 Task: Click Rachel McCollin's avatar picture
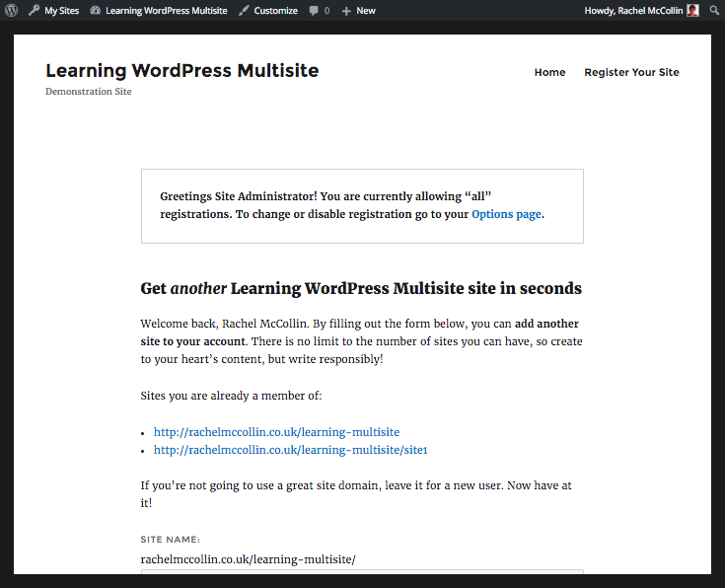point(693,11)
